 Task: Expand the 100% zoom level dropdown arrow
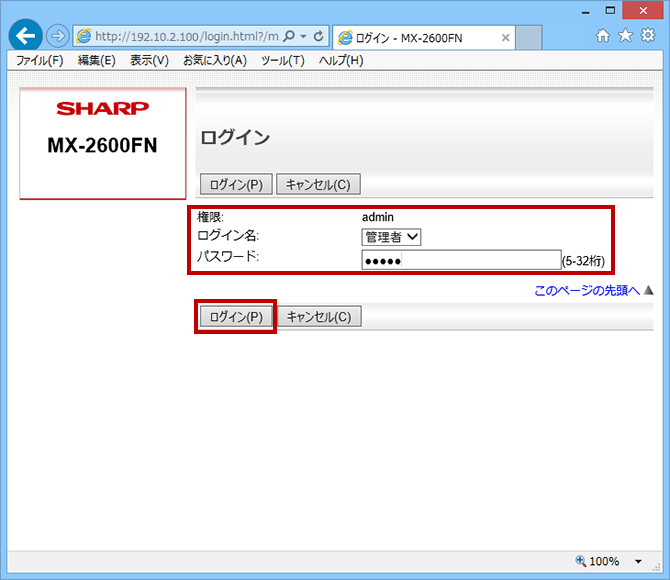(639, 562)
